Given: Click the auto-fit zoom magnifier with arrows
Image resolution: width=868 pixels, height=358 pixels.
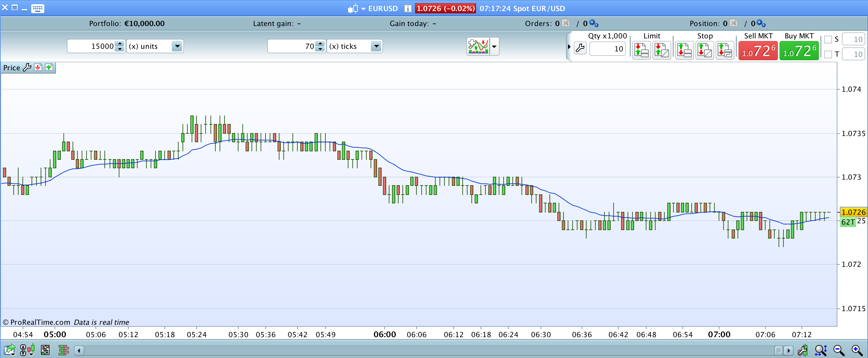Looking at the screenshot, I should (821, 350).
